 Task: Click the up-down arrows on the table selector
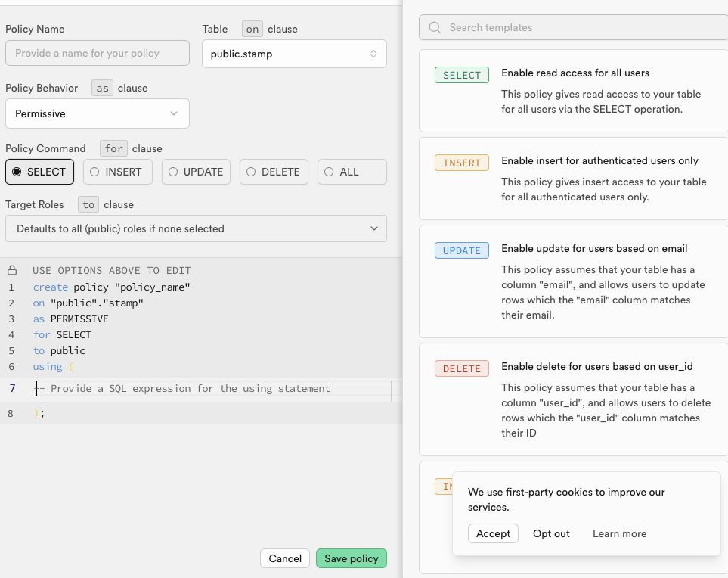click(x=373, y=54)
